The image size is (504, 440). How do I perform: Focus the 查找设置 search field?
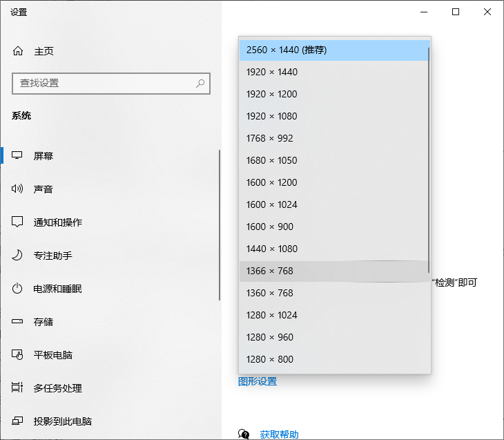pyautogui.click(x=111, y=84)
